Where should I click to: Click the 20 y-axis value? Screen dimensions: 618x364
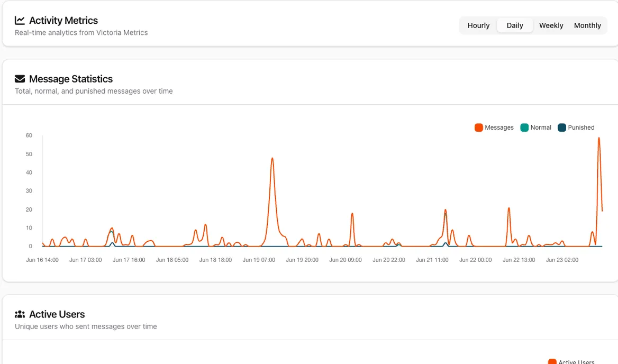tap(29, 210)
